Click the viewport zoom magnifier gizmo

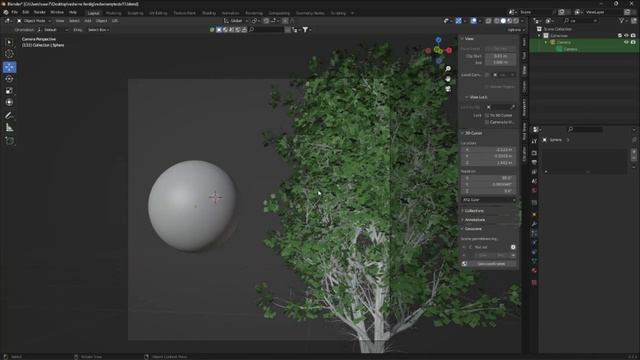click(x=448, y=69)
